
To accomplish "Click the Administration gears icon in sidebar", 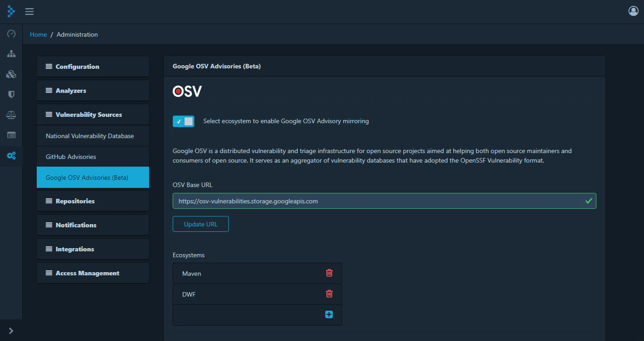I will click(x=11, y=156).
